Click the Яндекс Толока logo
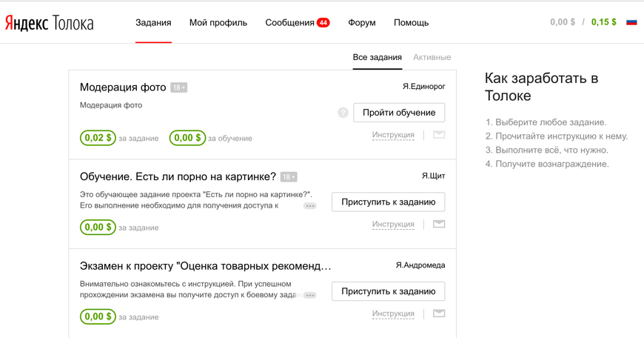Screen dimensions: 644x338 point(50,23)
